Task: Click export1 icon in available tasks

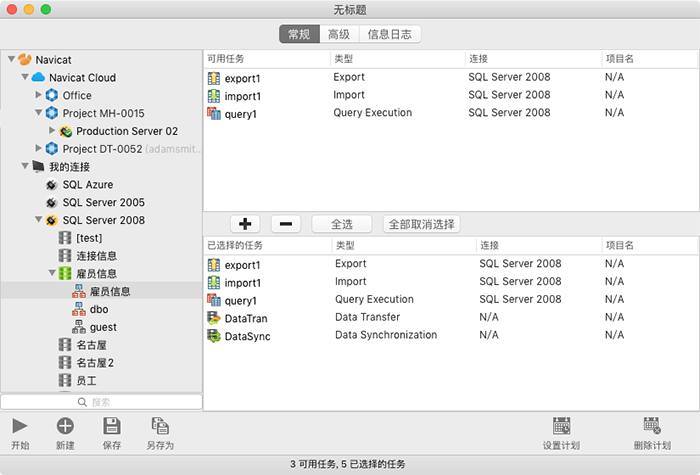Action: (214, 78)
